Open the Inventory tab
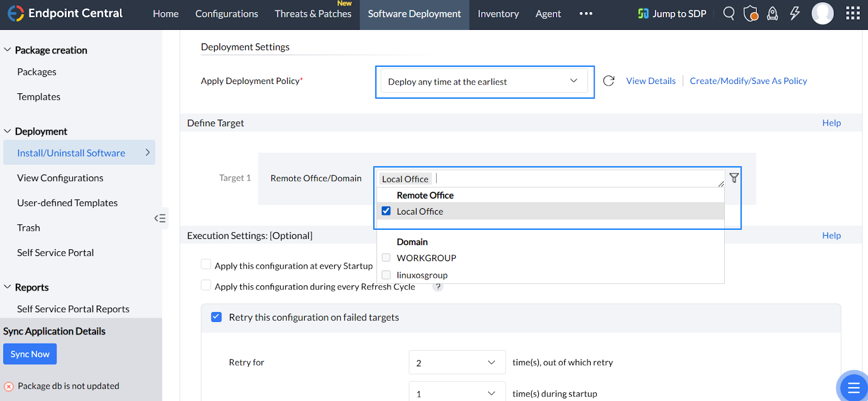 pos(498,14)
